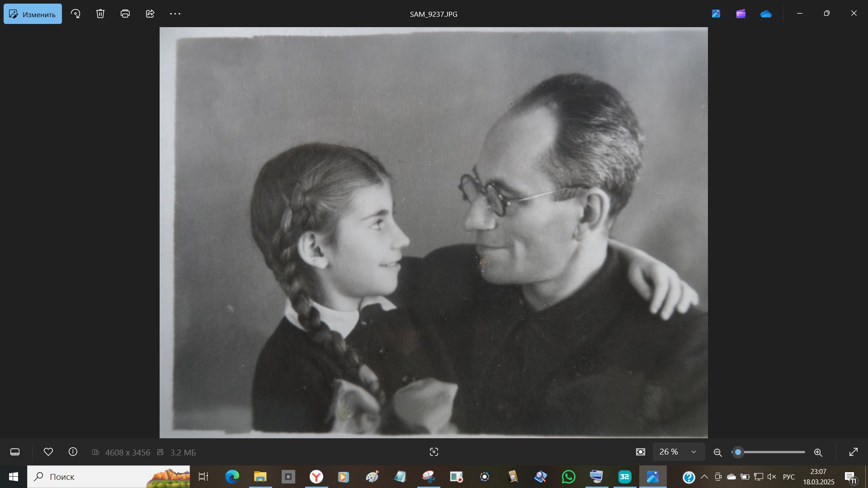Launch Microsoft Edge from the taskbar
Viewport: 868px width, 488px height.
coord(232,477)
